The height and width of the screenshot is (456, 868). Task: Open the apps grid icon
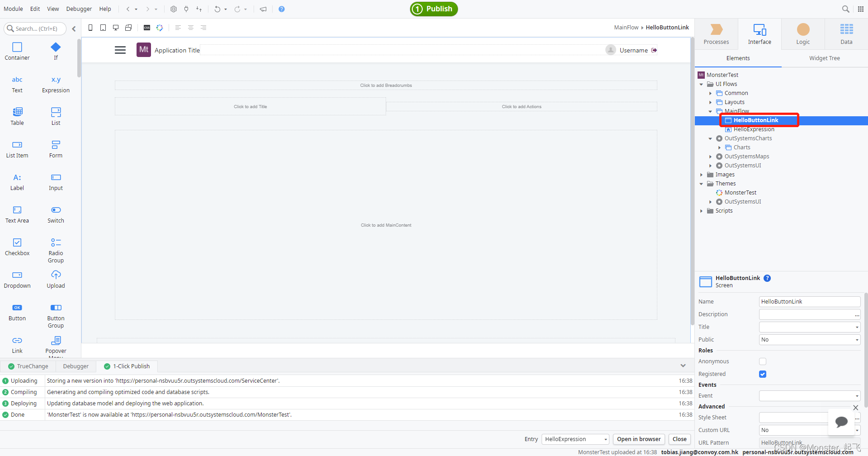click(861, 9)
